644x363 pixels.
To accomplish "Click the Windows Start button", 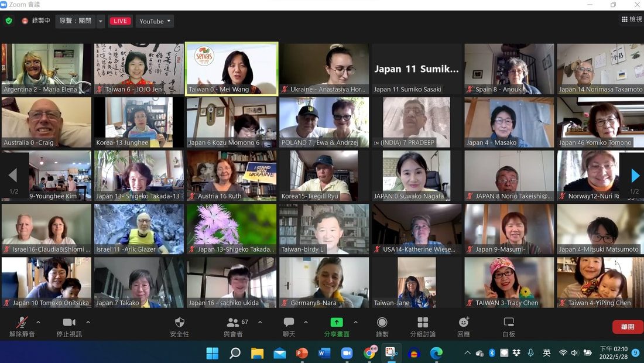I will click(x=213, y=352).
